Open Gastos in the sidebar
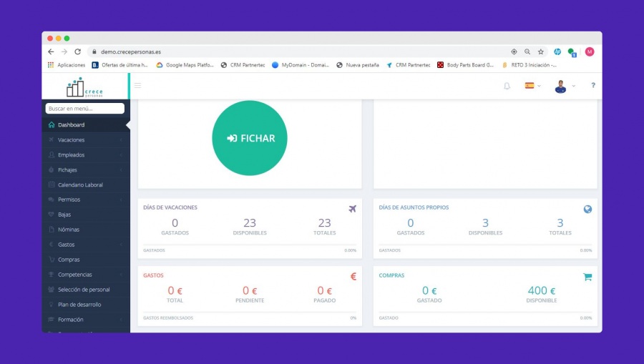The image size is (644, 364). (86, 245)
